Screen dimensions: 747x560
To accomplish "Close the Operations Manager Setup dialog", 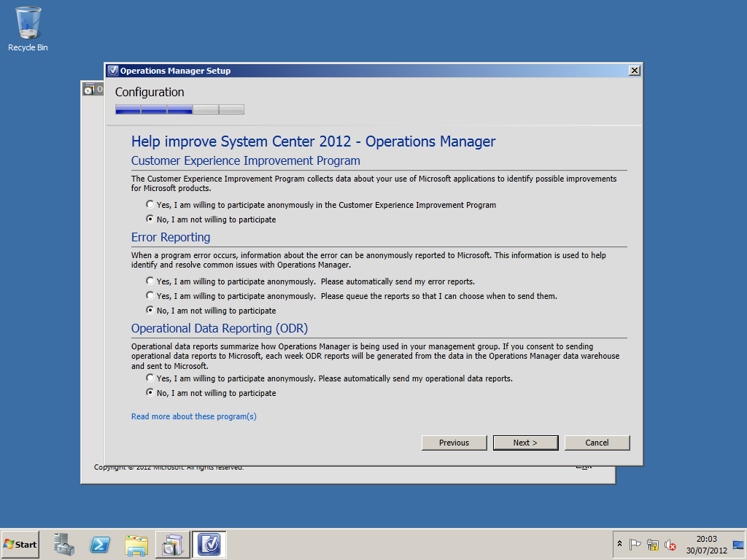I will tap(634, 71).
